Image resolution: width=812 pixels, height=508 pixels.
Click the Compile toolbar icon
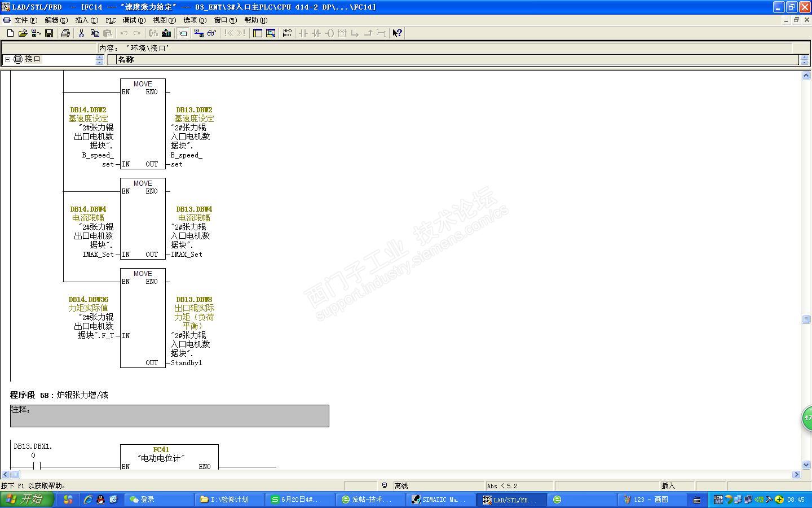[x=153, y=33]
